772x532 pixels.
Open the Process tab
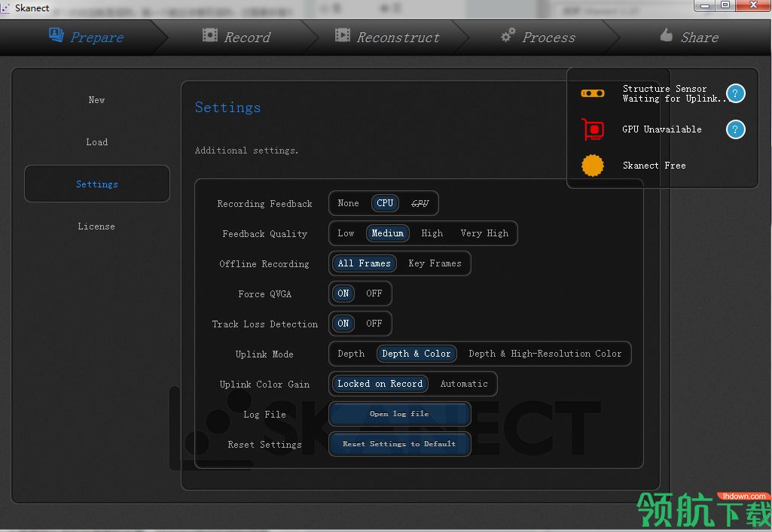[x=548, y=38]
